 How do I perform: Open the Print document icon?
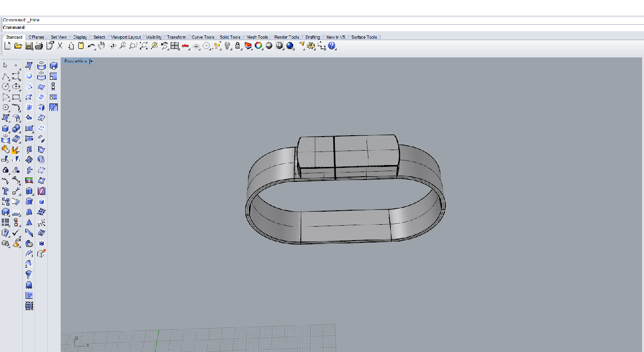pyautogui.click(x=39, y=46)
